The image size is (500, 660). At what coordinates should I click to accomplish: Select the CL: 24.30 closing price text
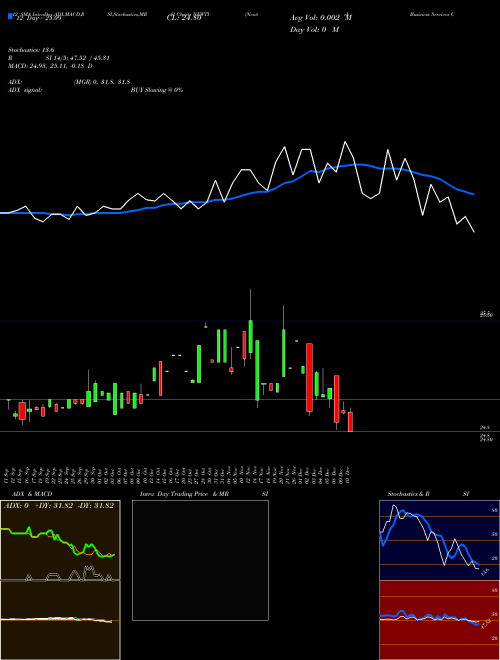click(x=184, y=18)
